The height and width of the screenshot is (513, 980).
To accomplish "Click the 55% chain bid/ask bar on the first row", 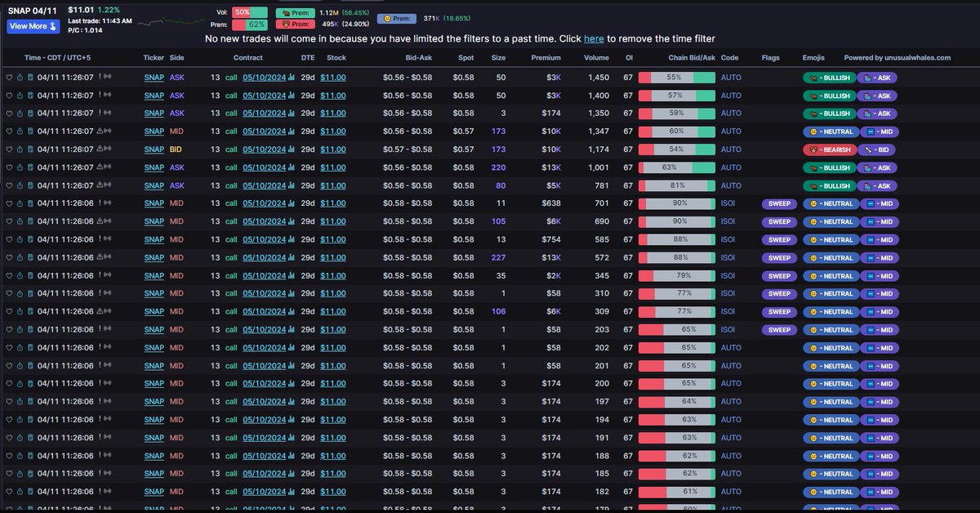I will (x=675, y=77).
